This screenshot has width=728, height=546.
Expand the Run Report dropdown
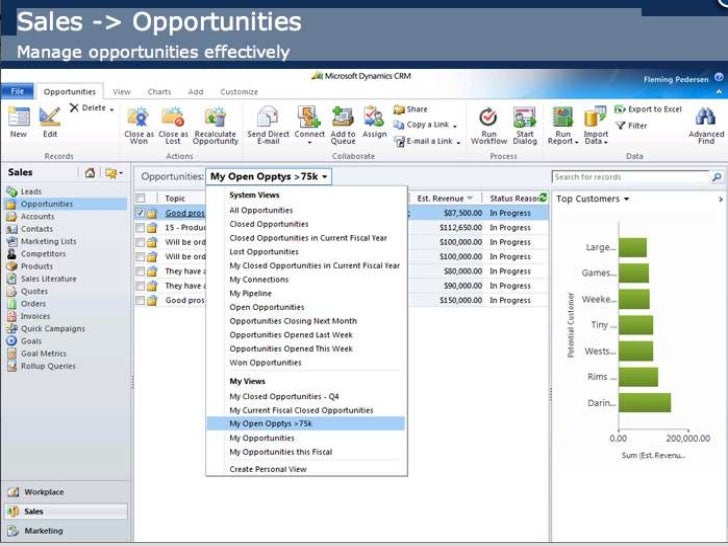click(576, 142)
